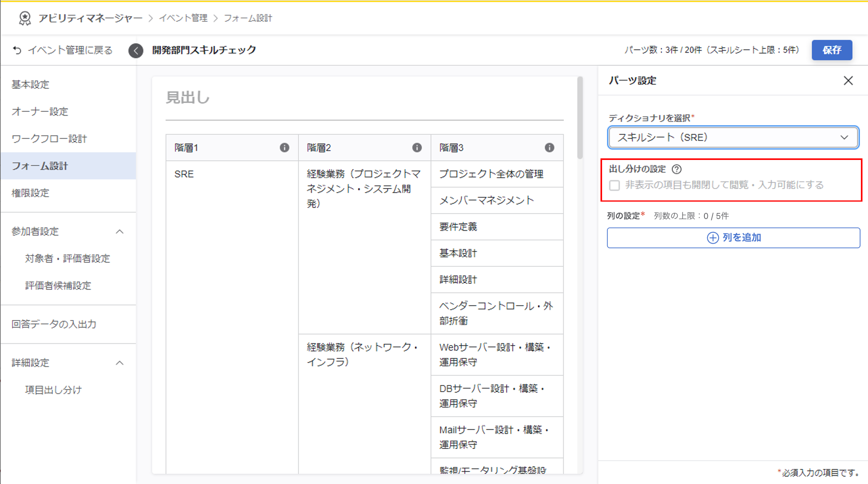Screen dimensions: 868x484
Task: Click the 見出し heading input field
Action: (364, 98)
